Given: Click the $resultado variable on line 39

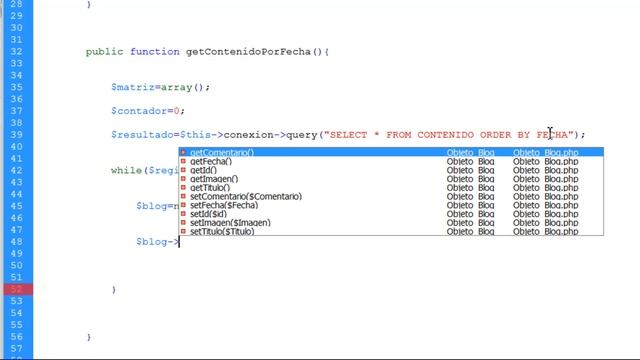Looking at the screenshot, I should (142, 135).
